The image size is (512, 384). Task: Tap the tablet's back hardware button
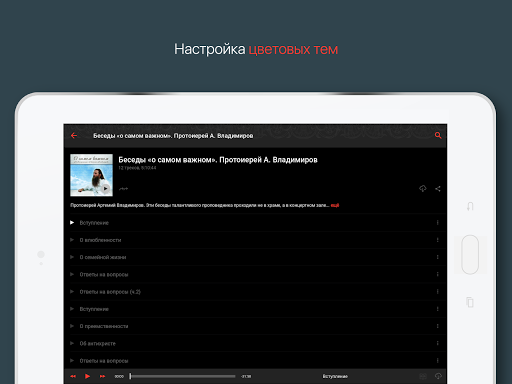tap(470, 206)
